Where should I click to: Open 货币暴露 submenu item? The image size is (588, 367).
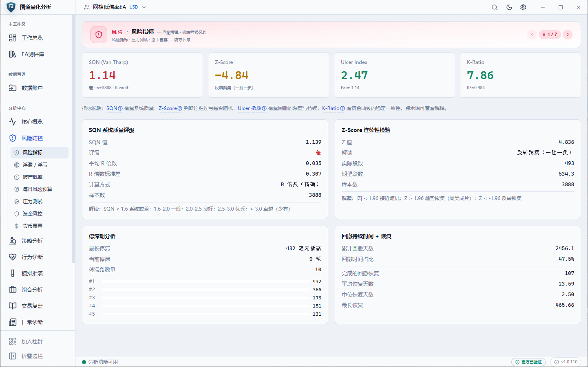(x=40, y=226)
